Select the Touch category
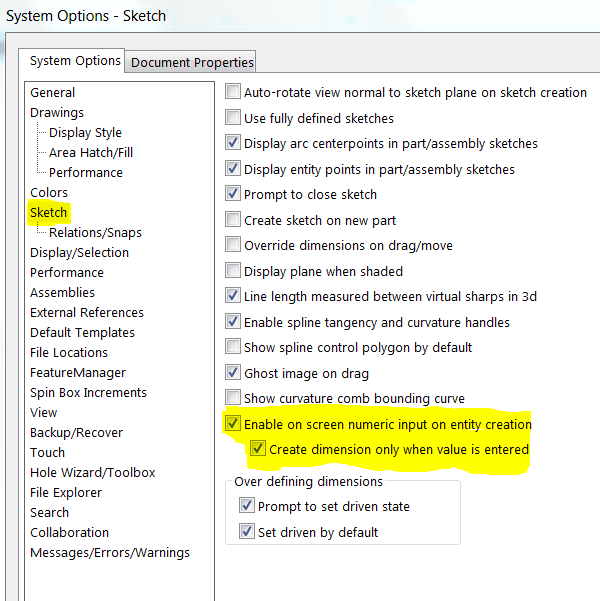The image size is (600, 601). pos(47,453)
